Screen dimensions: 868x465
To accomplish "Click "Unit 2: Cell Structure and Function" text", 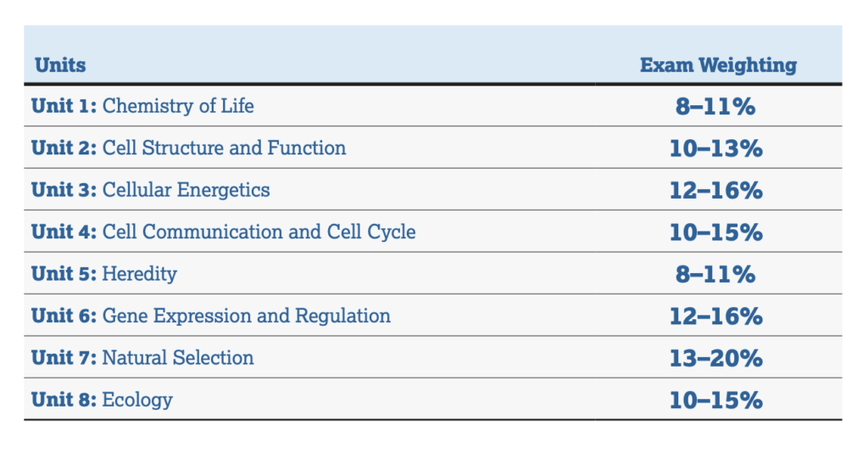I will pos(188,148).
